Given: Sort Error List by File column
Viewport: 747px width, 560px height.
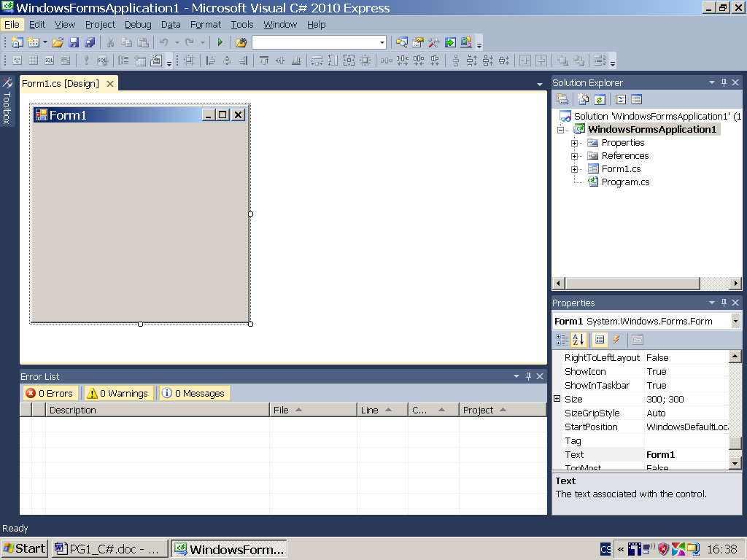Looking at the screenshot, I should click(313, 410).
